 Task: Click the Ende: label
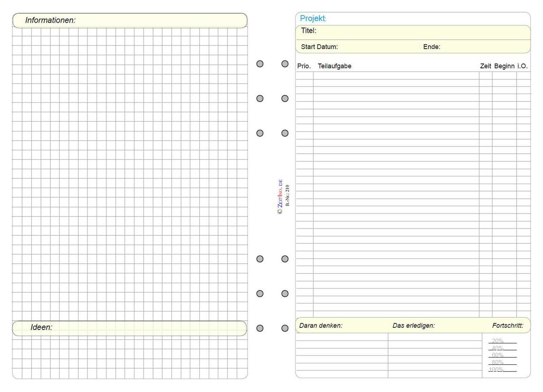click(432, 47)
